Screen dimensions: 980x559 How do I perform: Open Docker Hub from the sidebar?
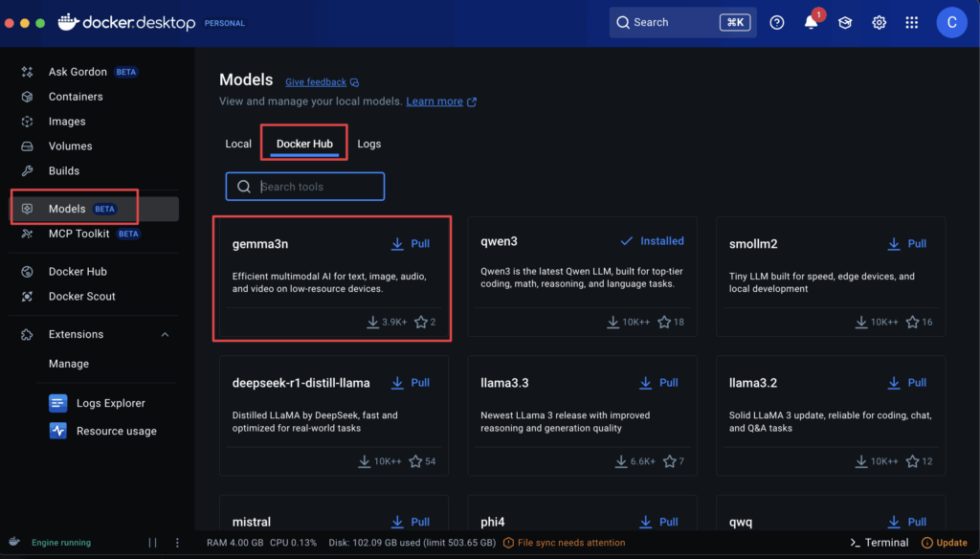[78, 272]
